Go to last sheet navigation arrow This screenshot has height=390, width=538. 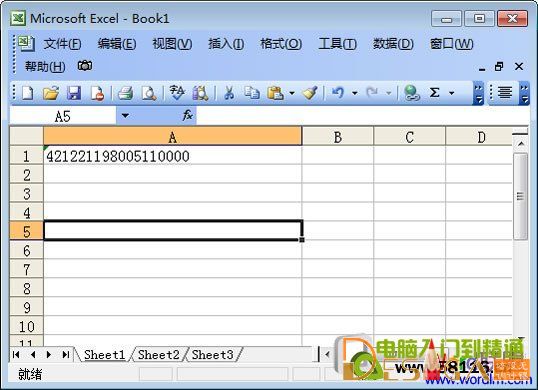coord(66,354)
